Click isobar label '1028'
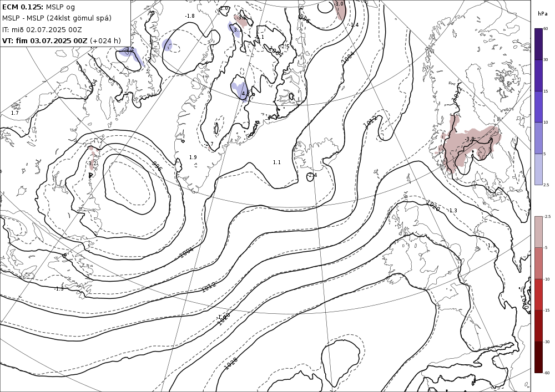 pos(231,363)
